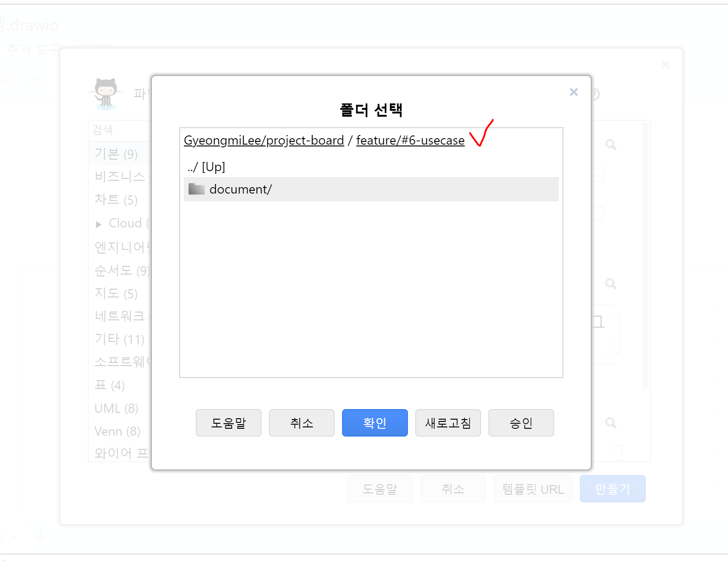728x561 pixels.
Task: Close the folder selection dialog
Action: [x=574, y=92]
